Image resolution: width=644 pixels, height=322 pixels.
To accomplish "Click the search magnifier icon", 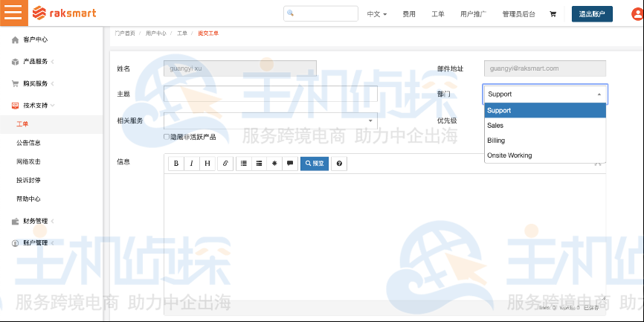I will [290, 13].
